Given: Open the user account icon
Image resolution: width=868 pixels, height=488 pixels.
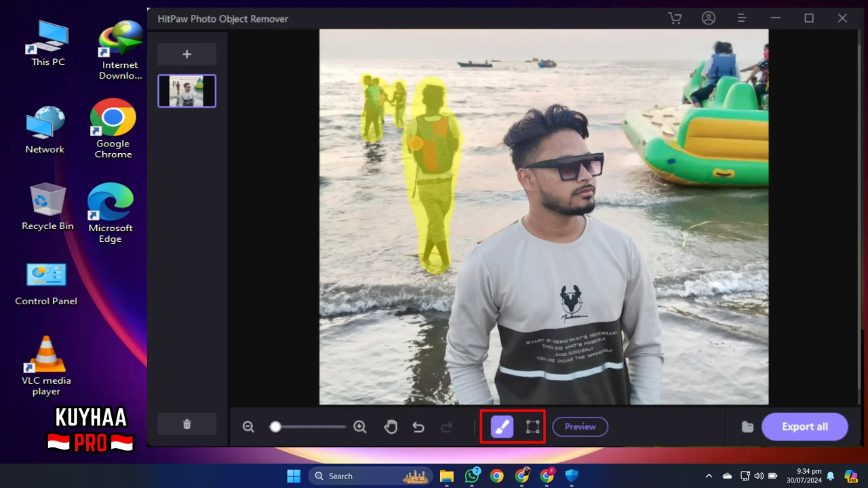Looking at the screenshot, I should pyautogui.click(x=709, y=18).
